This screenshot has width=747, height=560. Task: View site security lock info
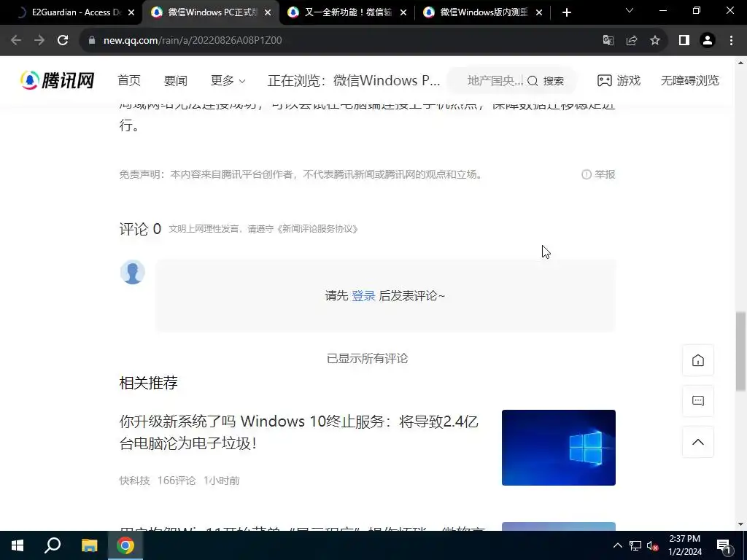tap(92, 41)
